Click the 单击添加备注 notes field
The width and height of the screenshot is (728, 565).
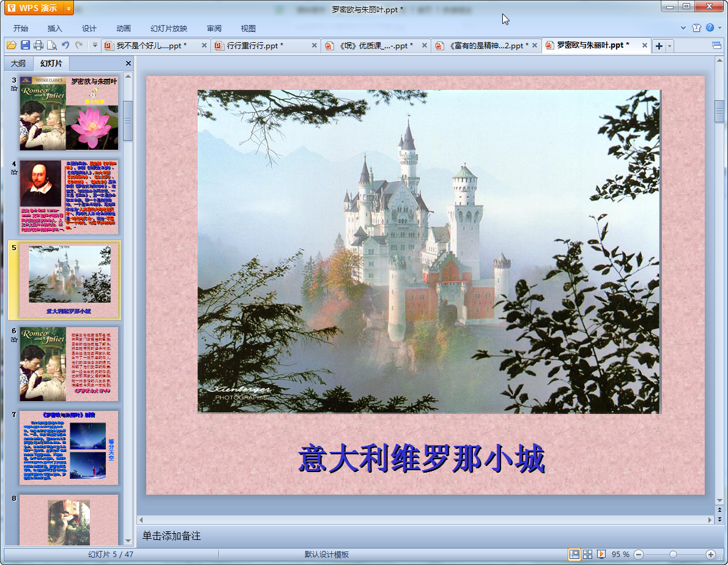pos(171,536)
